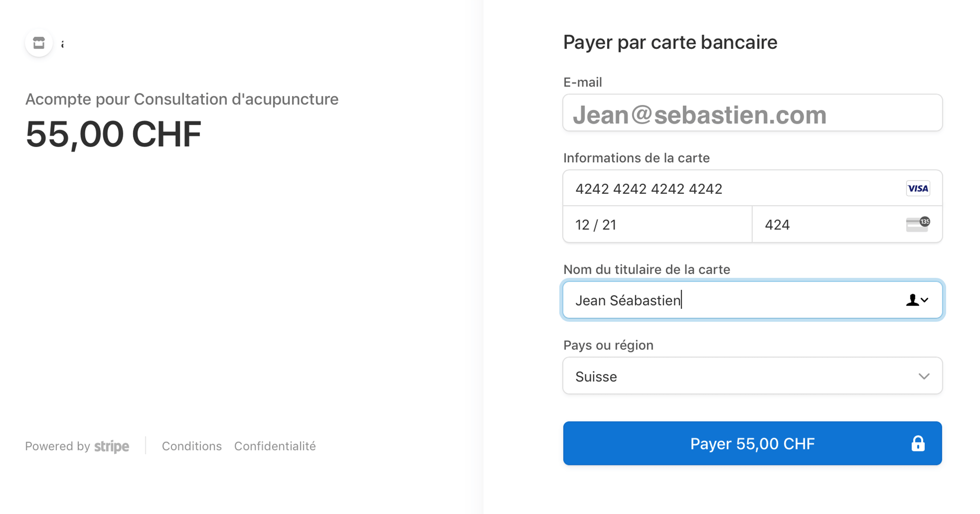
Task: Click the CVC card hint icon
Action: coord(917,224)
